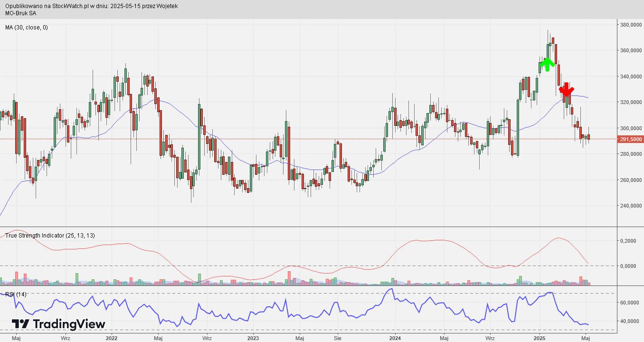The height and width of the screenshot is (342, 644).
Task: Select the 2023 time axis label
Action: click(253, 338)
